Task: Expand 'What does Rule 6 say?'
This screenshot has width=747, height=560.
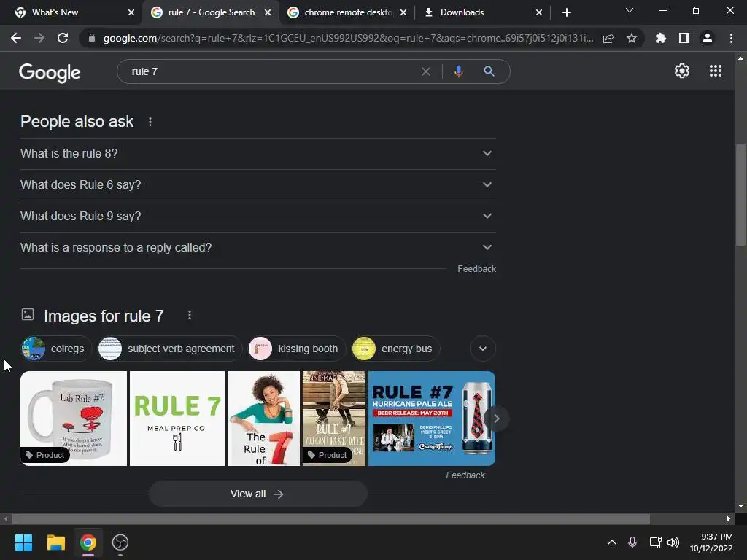Action: tap(258, 184)
